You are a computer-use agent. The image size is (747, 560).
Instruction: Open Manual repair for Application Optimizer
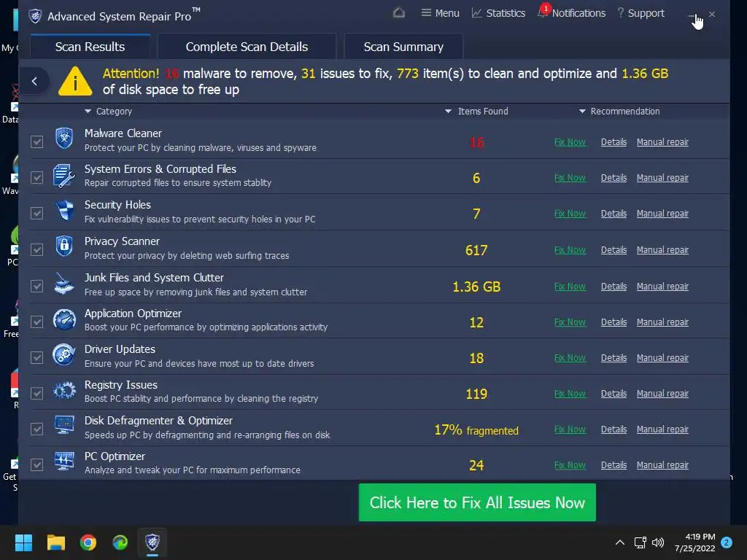pyautogui.click(x=662, y=322)
